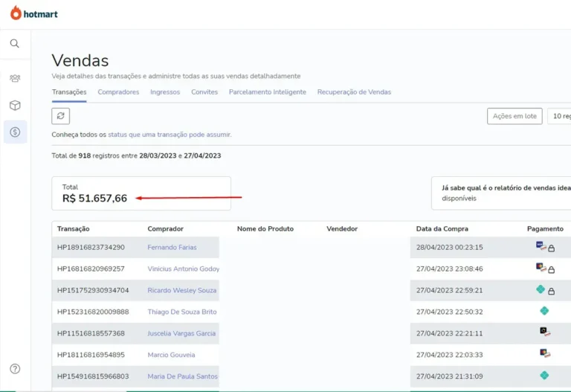Screen dimensions: 571x392
Task: Open the Ações em lote dropdown
Action: [x=514, y=116]
